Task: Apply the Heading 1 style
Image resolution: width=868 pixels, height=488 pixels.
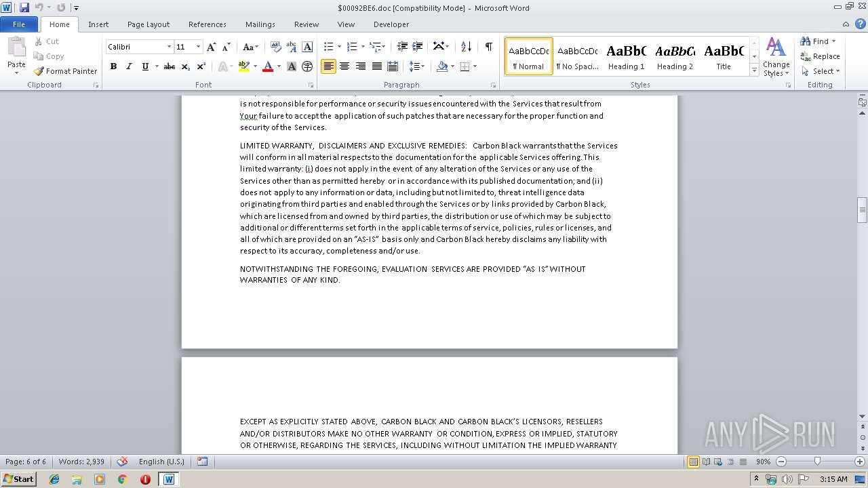Action: 626,56
